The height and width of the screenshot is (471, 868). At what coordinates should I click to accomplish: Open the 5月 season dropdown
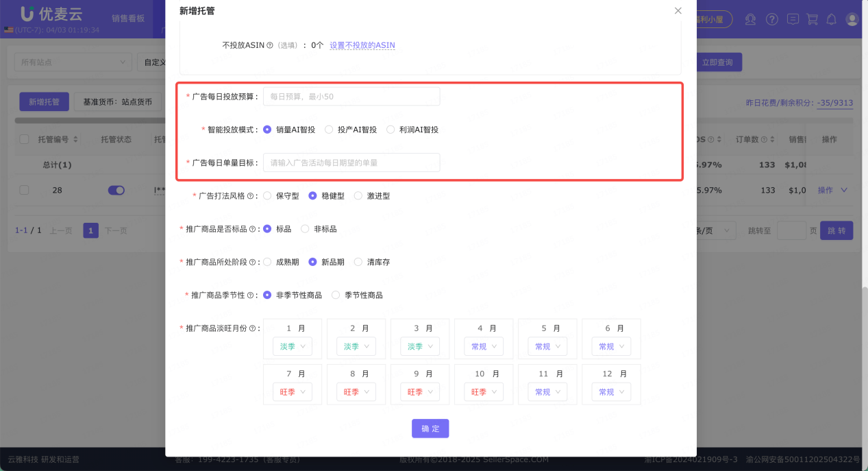547,346
